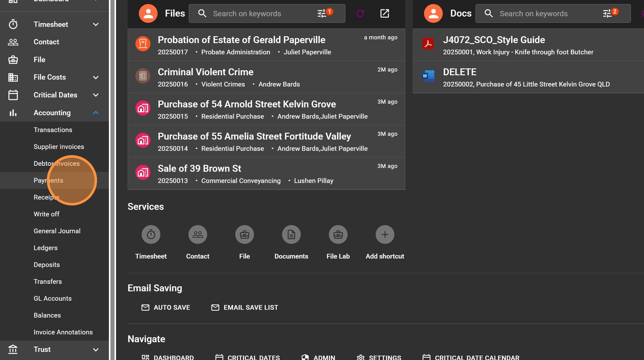Click the EMAIL SAVE LIST button

tap(245, 308)
